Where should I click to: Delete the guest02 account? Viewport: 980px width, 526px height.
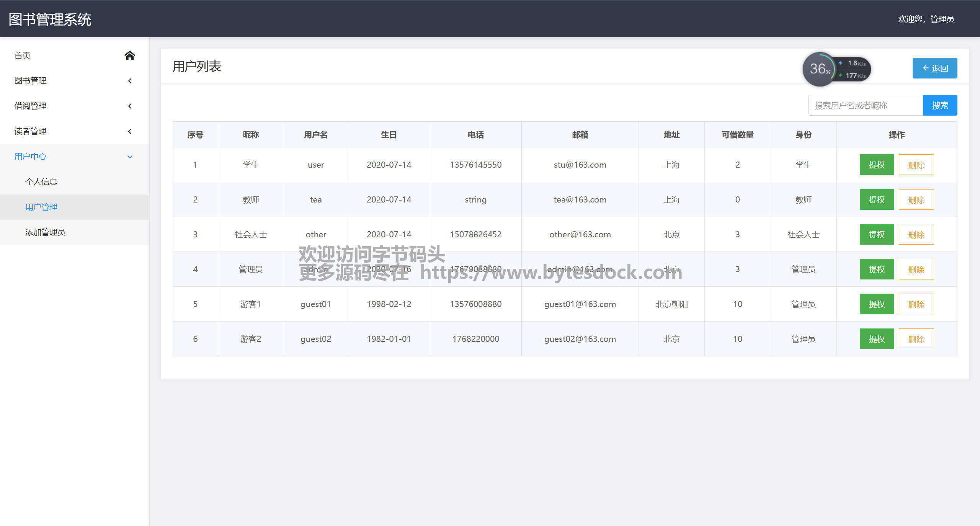pos(916,339)
